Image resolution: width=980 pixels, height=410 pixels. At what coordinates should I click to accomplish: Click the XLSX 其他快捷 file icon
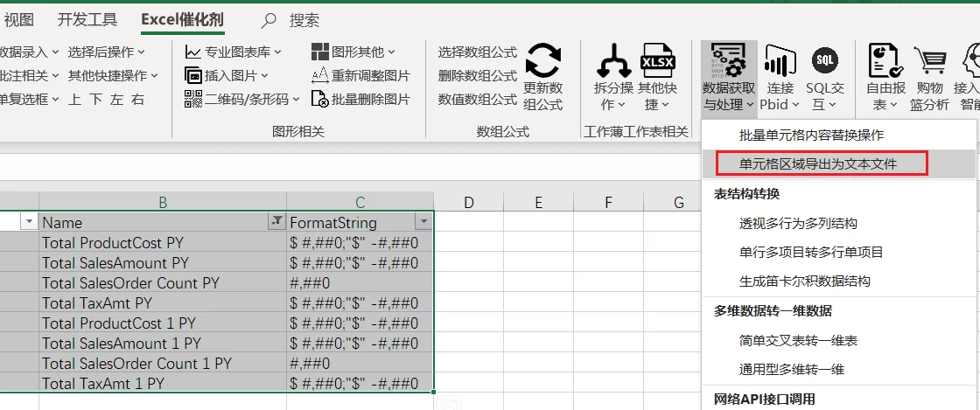coord(658,60)
